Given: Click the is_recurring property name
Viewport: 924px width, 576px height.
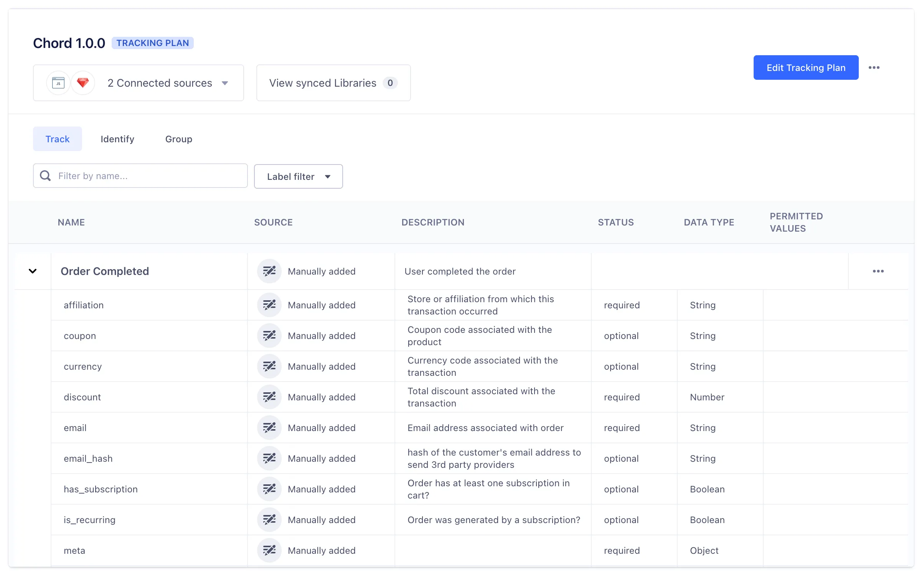Looking at the screenshot, I should (x=89, y=520).
